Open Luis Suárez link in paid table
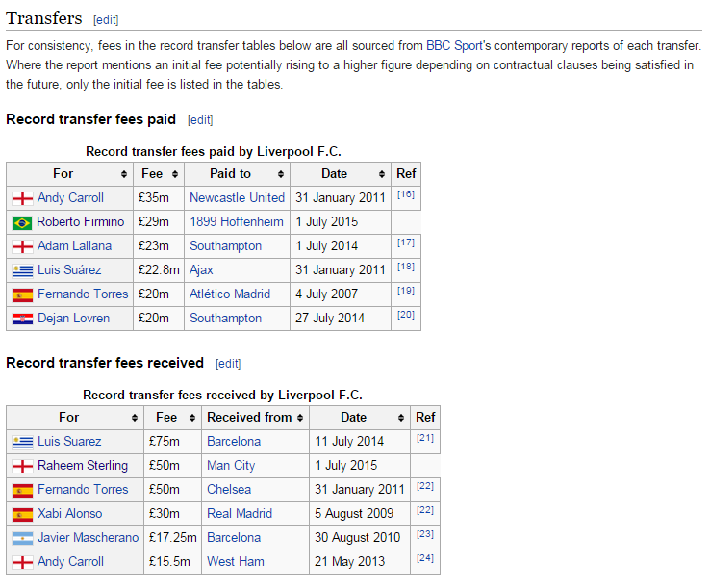Image resolution: width=710 pixels, height=588 pixels. (69, 270)
